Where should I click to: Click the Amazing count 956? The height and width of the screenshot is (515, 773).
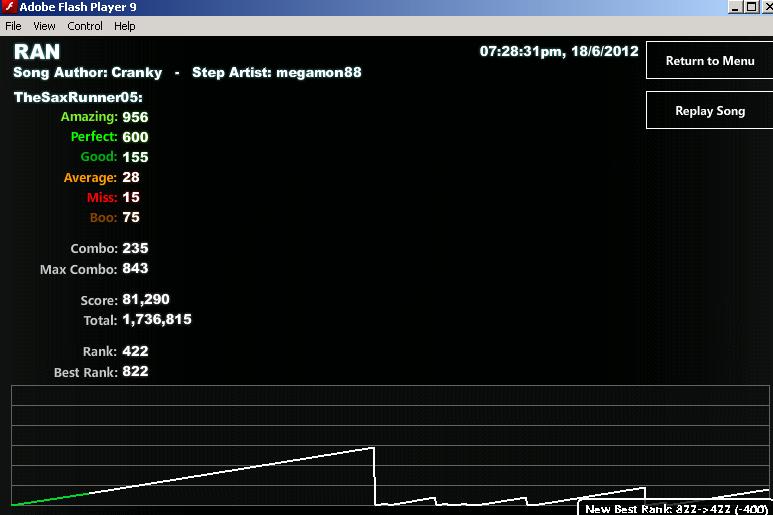tap(135, 117)
